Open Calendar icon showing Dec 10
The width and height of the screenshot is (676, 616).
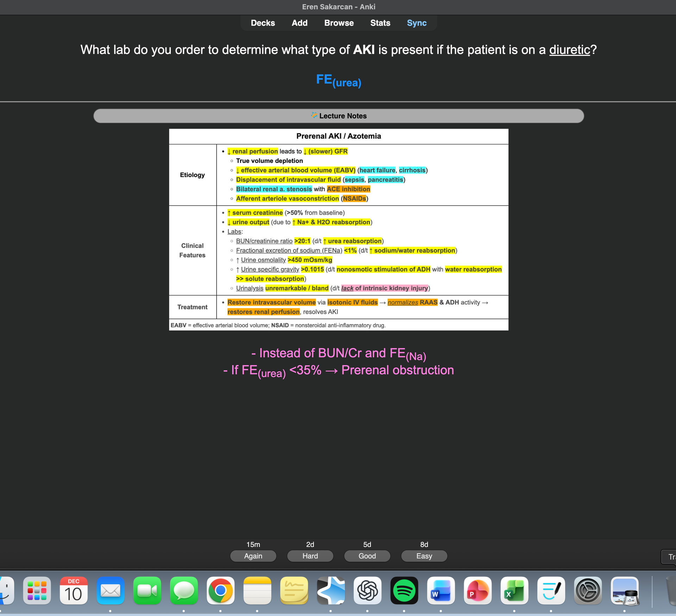click(x=74, y=591)
